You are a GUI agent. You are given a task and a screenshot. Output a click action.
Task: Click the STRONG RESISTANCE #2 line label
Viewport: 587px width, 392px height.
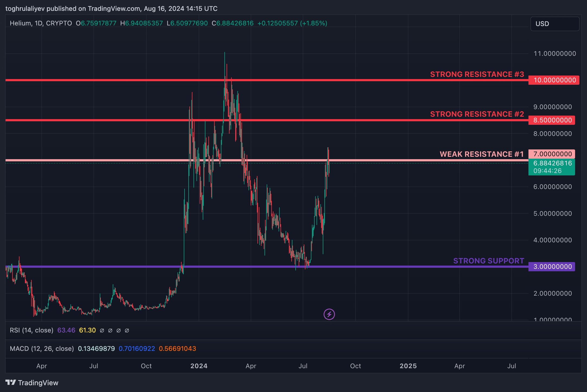[x=477, y=114]
